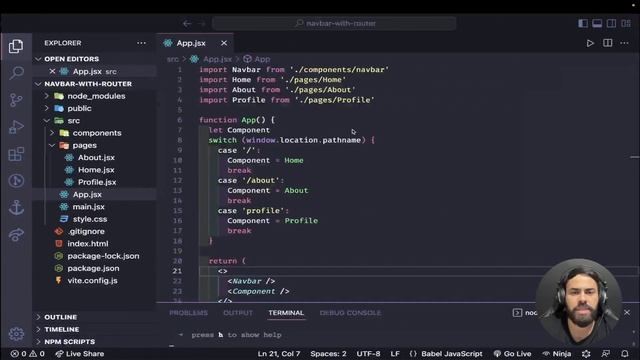Close App.jsx in Open Editors list
Viewport: 640px width, 360px height.
point(52,71)
